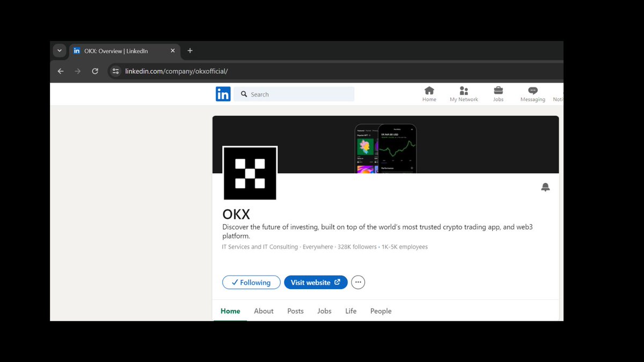Go back with browser back arrow

pyautogui.click(x=61, y=71)
